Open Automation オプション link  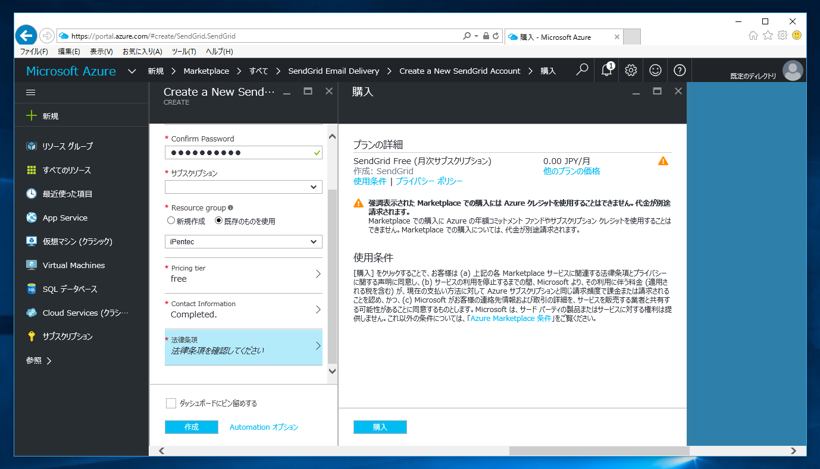[264, 427]
